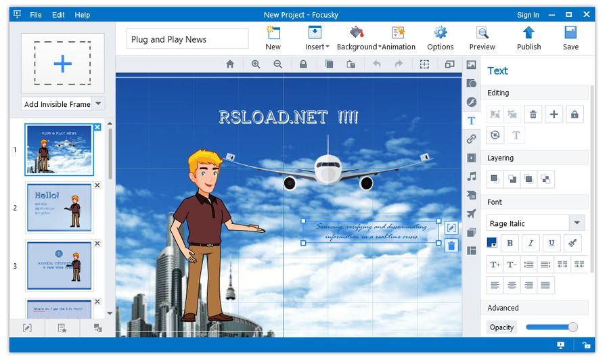The height and width of the screenshot is (364, 609).
Task: Open the Shapes panel in sidebar
Action: (472, 83)
